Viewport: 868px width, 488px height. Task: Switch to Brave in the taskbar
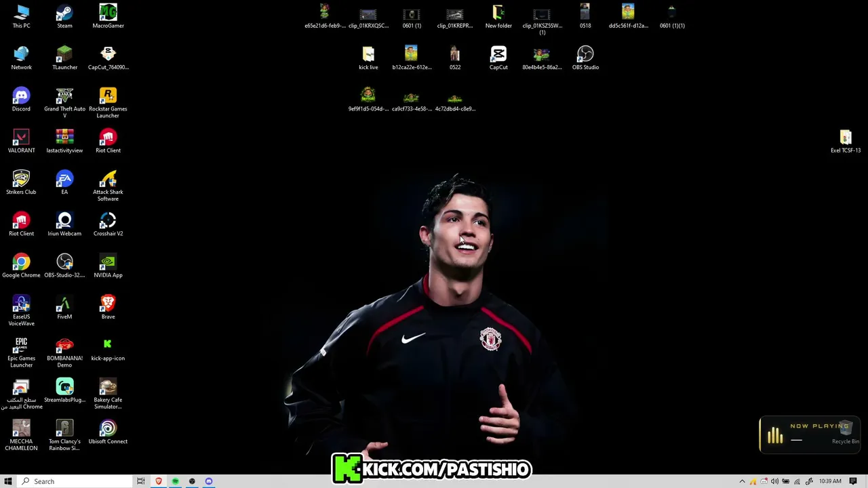pyautogui.click(x=159, y=481)
